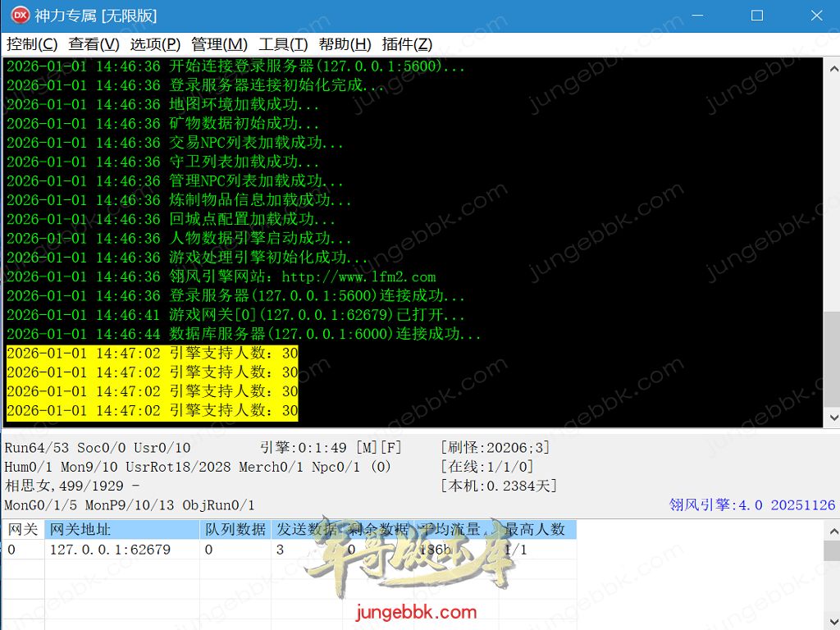Open the 插件(Z) plugins menu
The height and width of the screenshot is (630, 840).
[407, 44]
